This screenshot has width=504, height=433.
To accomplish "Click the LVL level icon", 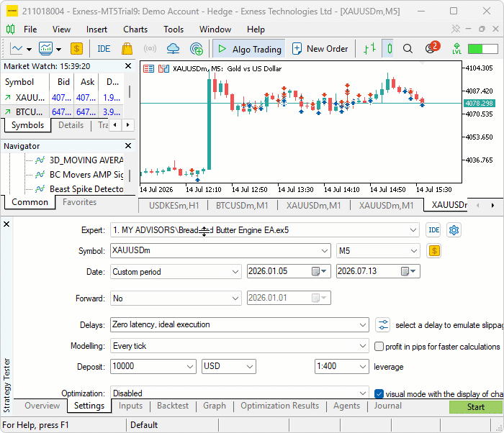I will [x=456, y=49].
